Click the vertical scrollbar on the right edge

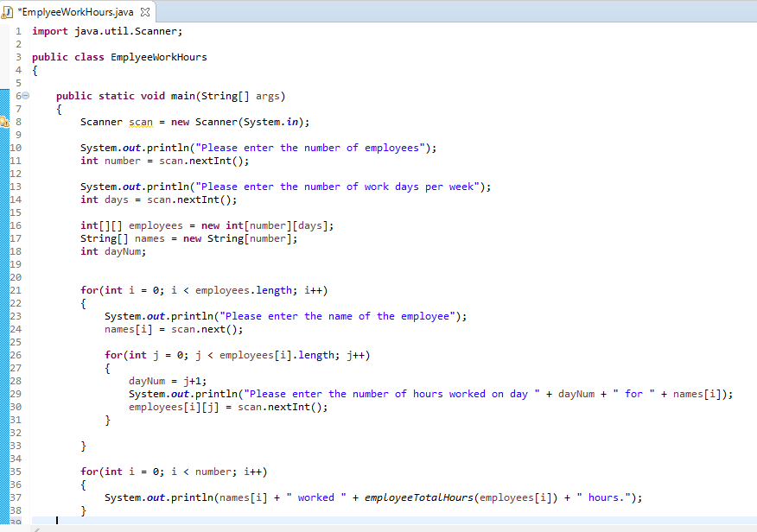coord(753,259)
